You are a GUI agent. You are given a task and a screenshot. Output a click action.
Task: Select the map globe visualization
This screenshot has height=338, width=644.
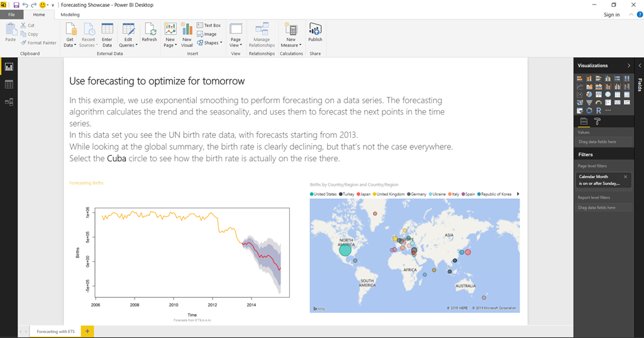click(x=608, y=94)
